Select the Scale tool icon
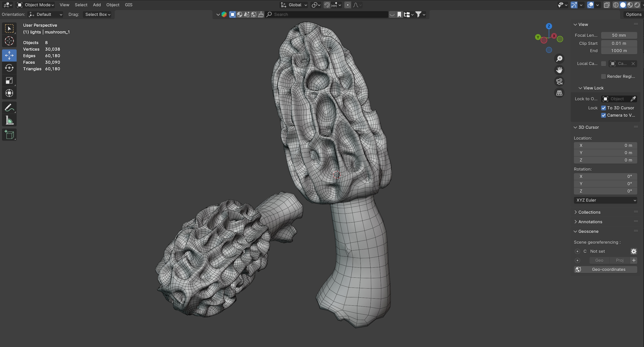Screen dimensions: 644x347 tap(9, 81)
